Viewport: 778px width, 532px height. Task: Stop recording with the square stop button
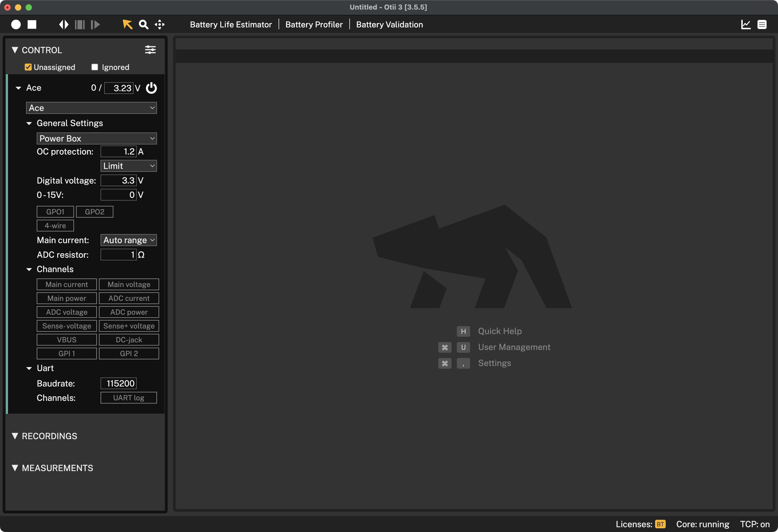(x=32, y=24)
